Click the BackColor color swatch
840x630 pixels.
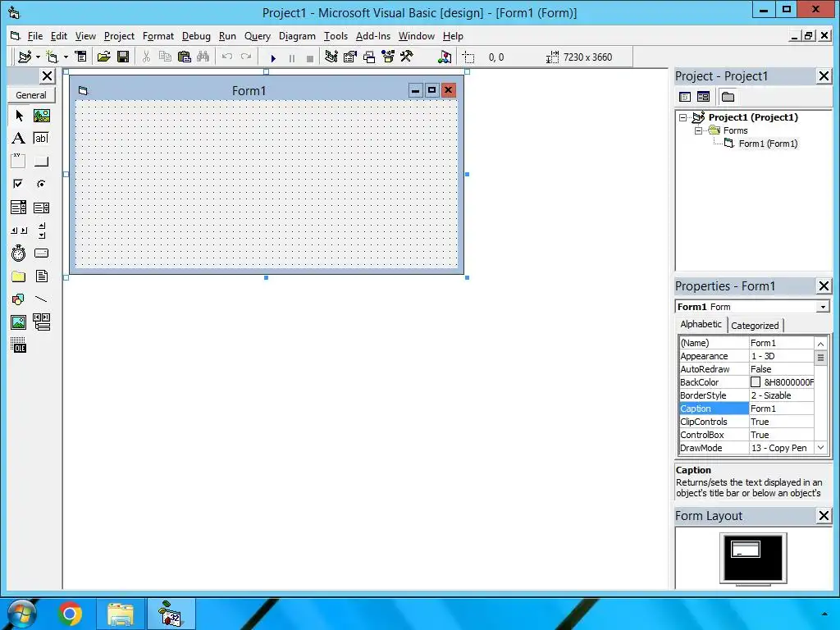756,382
